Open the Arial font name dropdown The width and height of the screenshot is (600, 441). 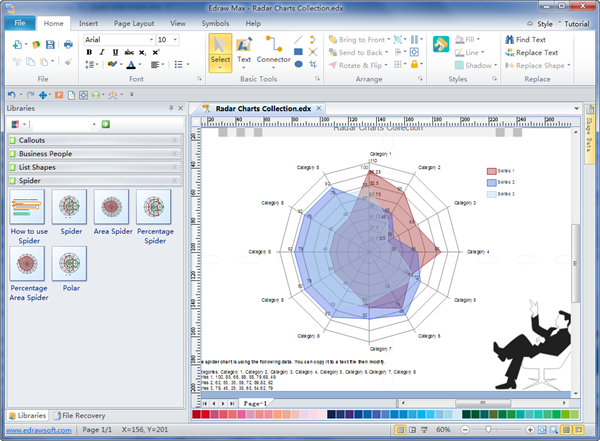point(117,40)
